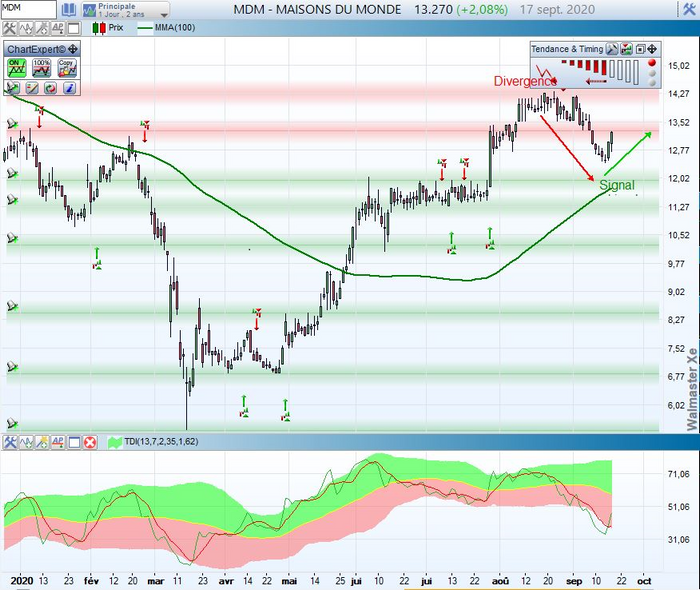Click the red trend indicator light

tap(652, 62)
